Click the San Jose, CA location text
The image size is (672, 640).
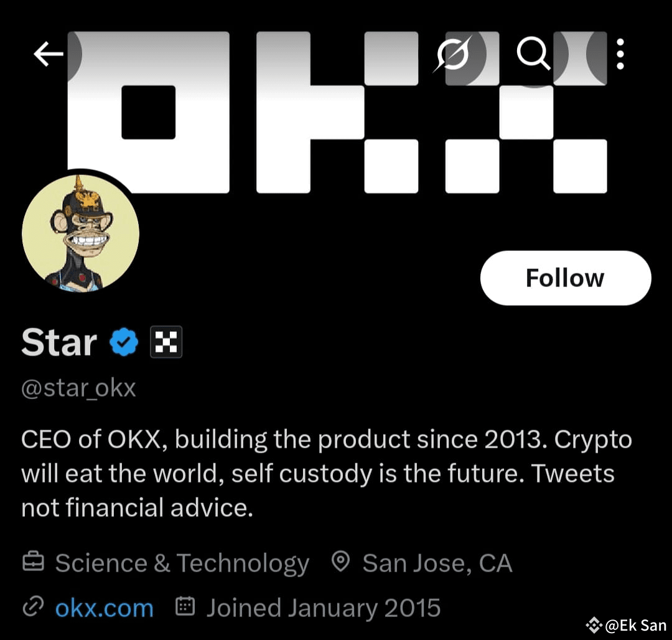pos(437,562)
